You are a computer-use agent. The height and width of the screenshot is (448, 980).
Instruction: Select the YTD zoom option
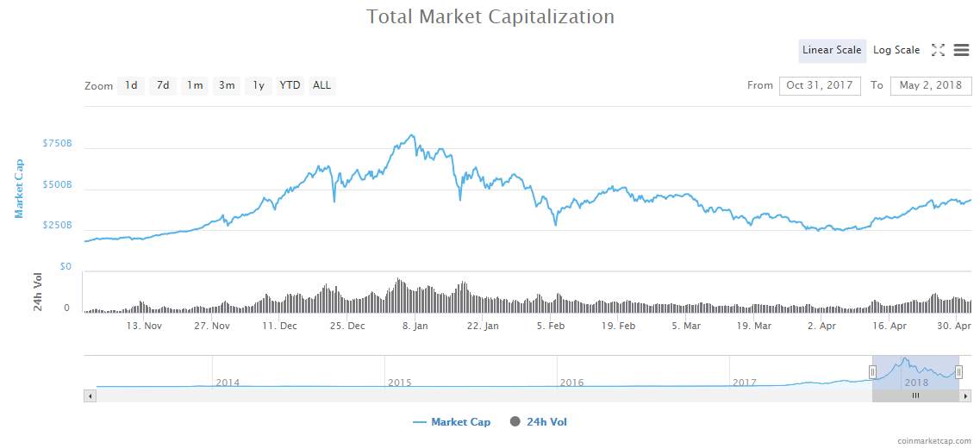pos(290,85)
